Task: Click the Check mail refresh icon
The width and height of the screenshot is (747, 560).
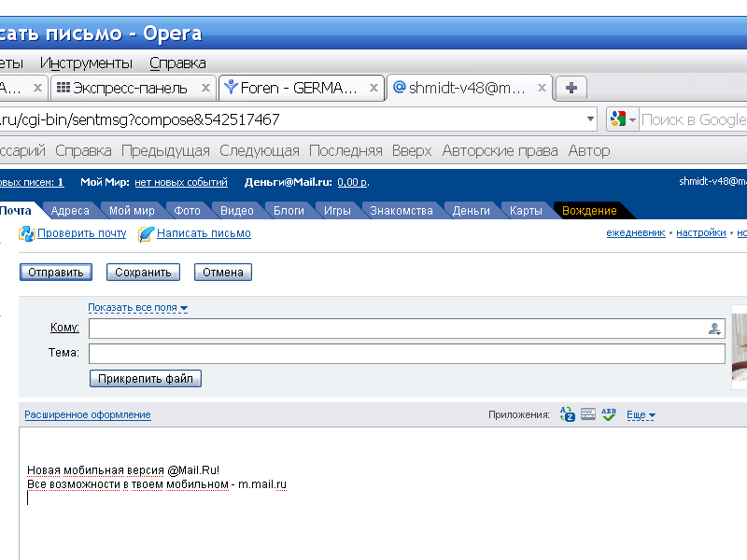Action: tap(27, 233)
